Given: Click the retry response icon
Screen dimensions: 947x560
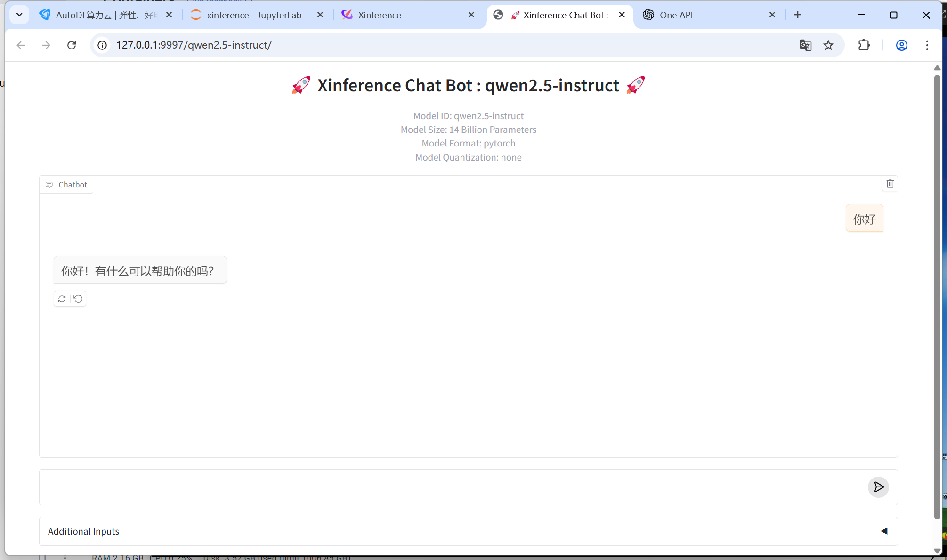Looking at the screenshot, I should point(62,299).
